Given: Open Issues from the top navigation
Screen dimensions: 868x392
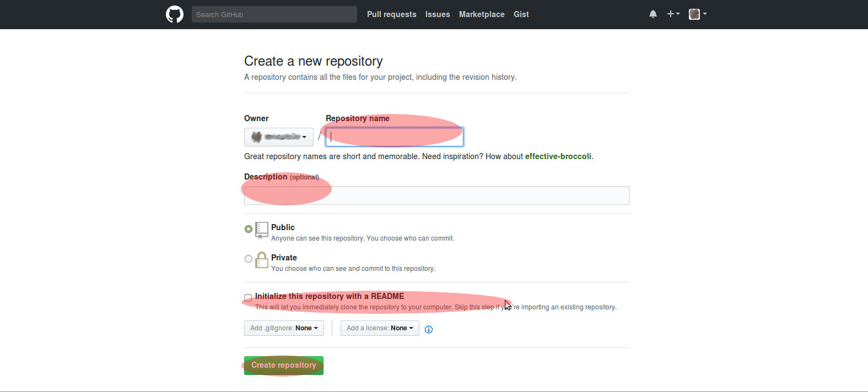Looking at the screenshot, I should [438, 14].
